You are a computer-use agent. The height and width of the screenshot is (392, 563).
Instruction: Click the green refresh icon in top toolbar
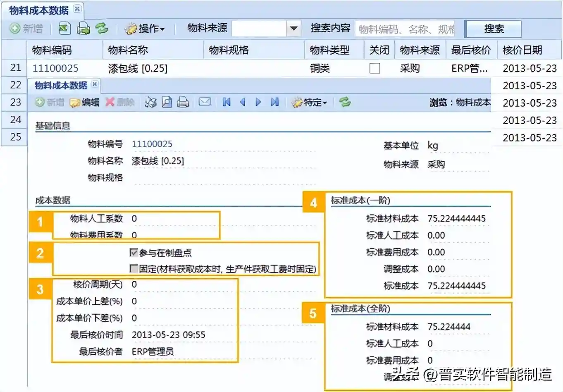coord(102,29)
